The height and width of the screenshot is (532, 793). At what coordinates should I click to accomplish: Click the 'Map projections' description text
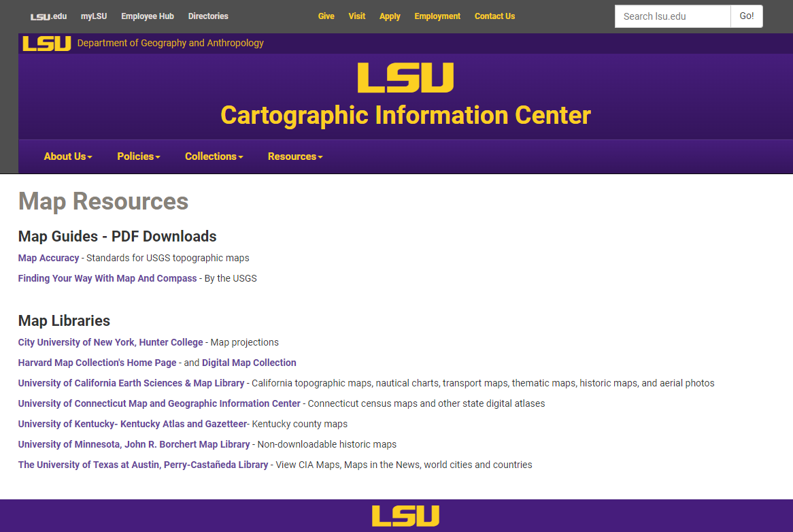pyautogui.click(x=244, y=342)
